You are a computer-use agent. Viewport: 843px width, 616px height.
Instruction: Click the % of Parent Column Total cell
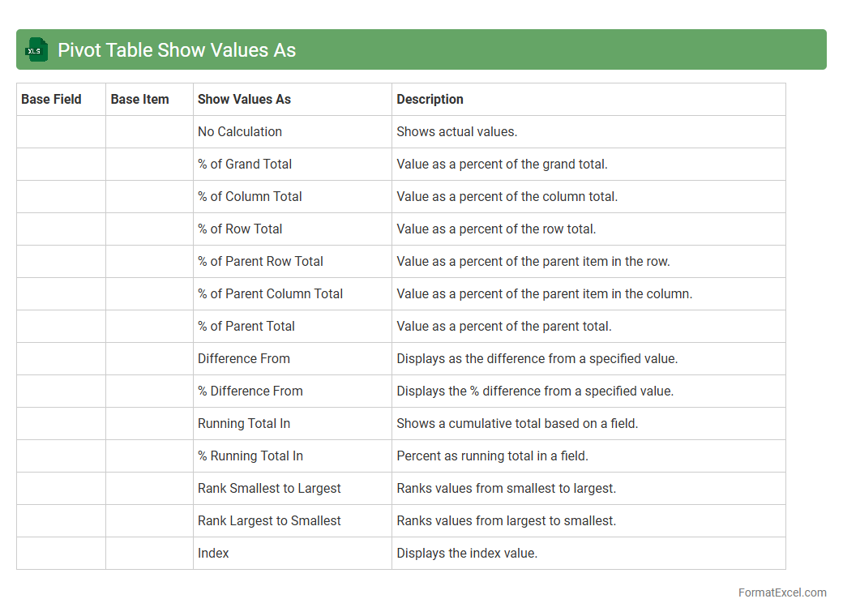270,294
